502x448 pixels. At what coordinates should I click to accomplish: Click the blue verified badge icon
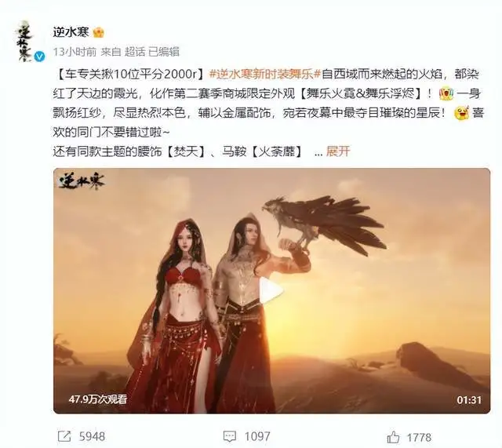pos(40,57)
